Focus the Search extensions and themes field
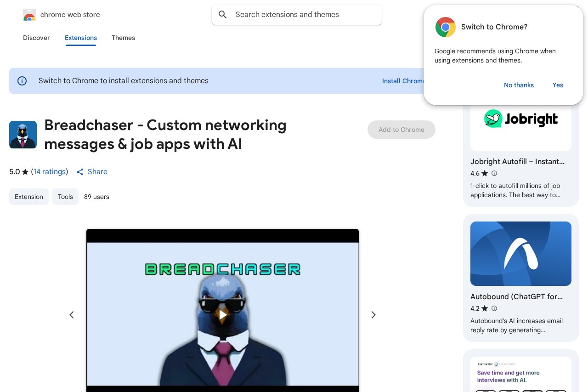This screenshot has width=588, height=392. click(303, 15)
